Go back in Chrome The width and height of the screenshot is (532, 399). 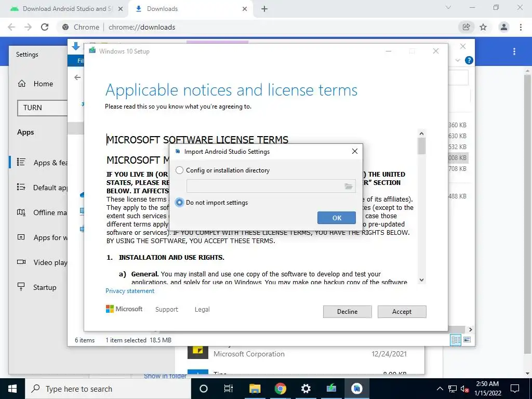coord(11,27)
